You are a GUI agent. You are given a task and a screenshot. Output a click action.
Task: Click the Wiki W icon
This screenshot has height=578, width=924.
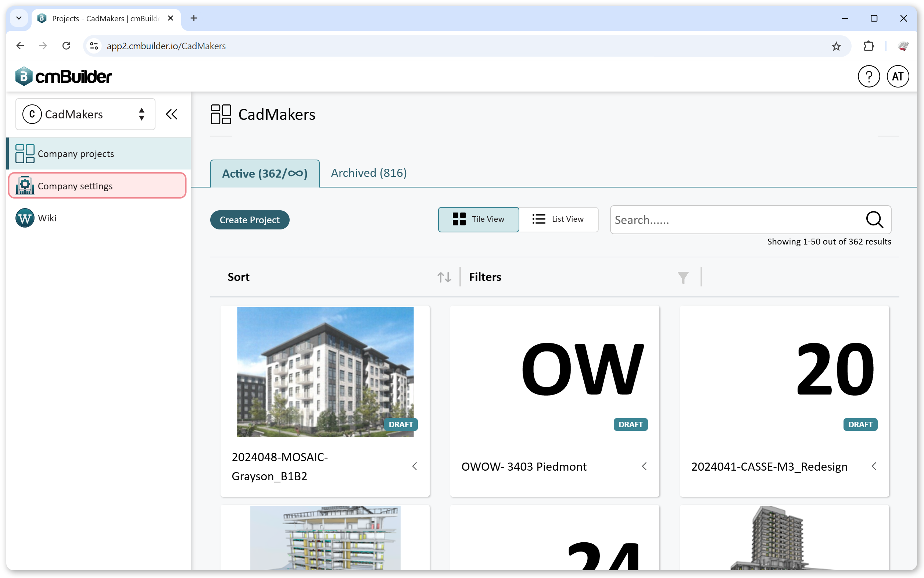point(25,218)
